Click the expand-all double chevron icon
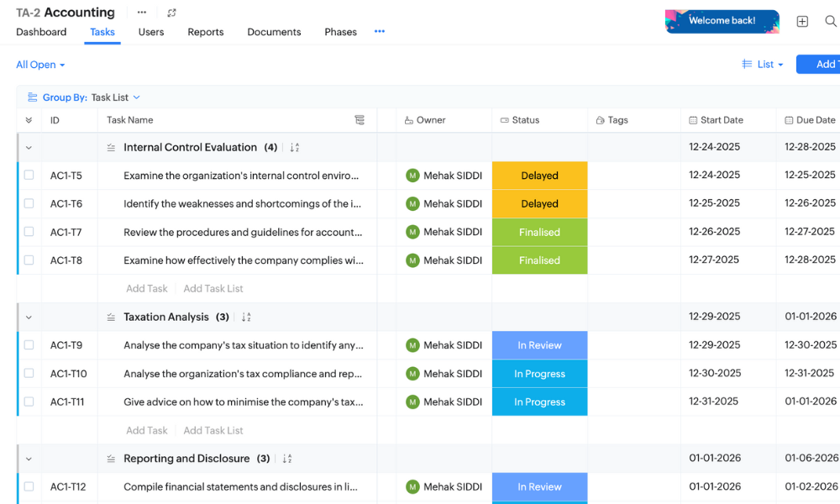Image resolution: width=840 pixels, height=504 pixels. [29, 120]
